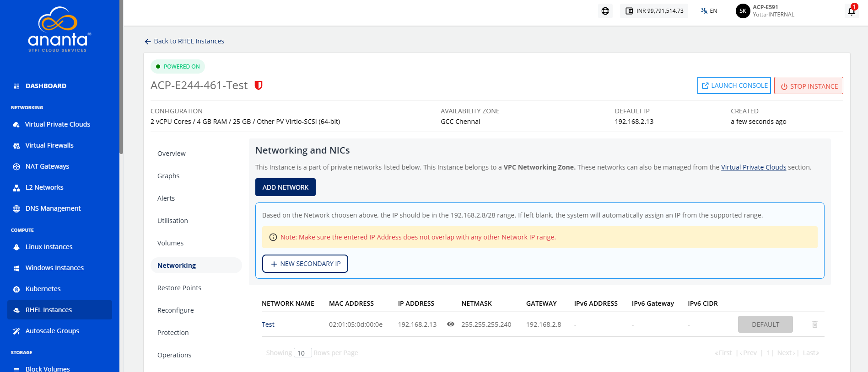Select the Networking tab
Image resolution: width=868 pixels, height=372 pixels.
196,266
